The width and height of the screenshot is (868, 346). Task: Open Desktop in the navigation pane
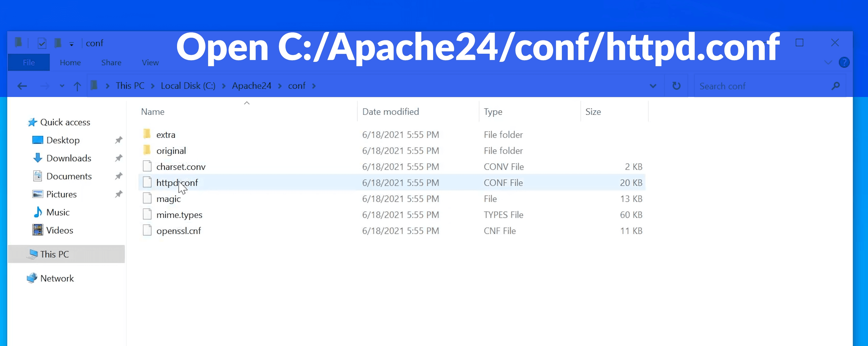click(x=63, y=140)
